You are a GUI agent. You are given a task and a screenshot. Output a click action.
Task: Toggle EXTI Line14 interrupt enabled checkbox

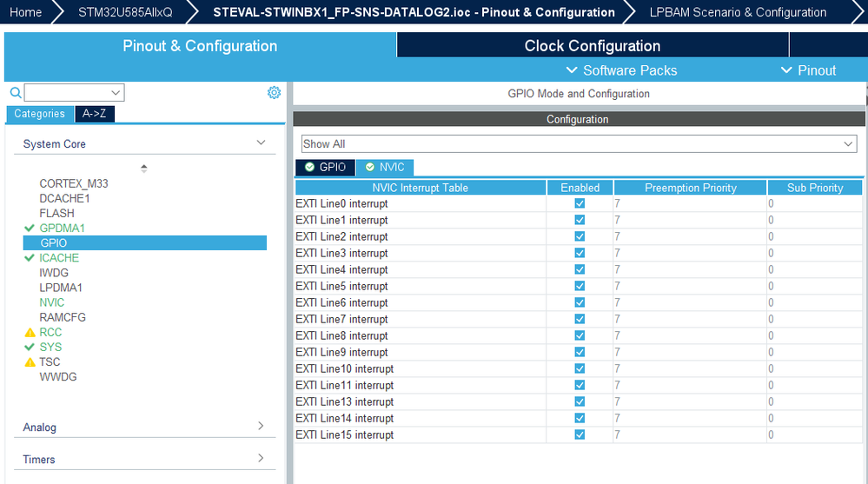pos(580,418)
